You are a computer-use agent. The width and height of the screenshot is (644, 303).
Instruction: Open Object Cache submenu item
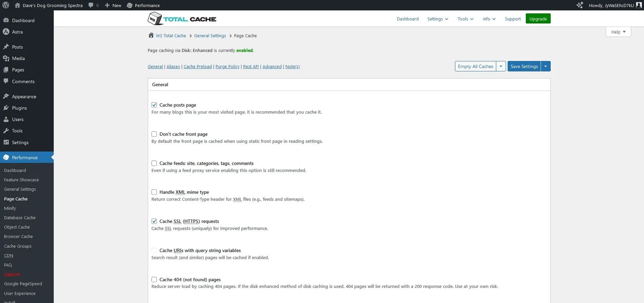point(17,227)
